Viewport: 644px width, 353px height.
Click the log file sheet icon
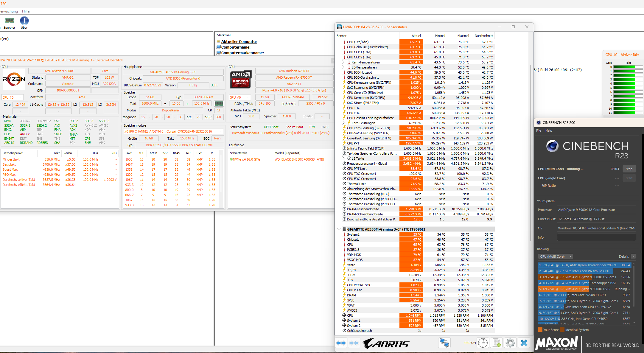[x=497, y=343]
